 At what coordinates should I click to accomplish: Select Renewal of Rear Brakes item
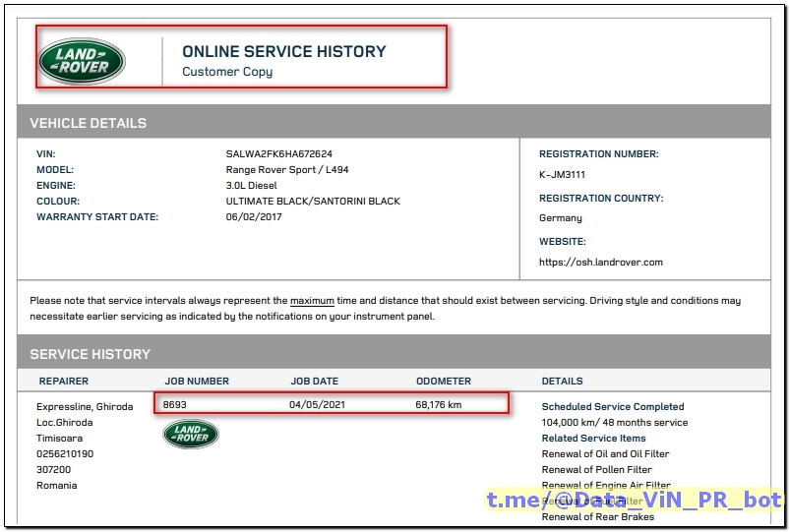coord(598,516)
